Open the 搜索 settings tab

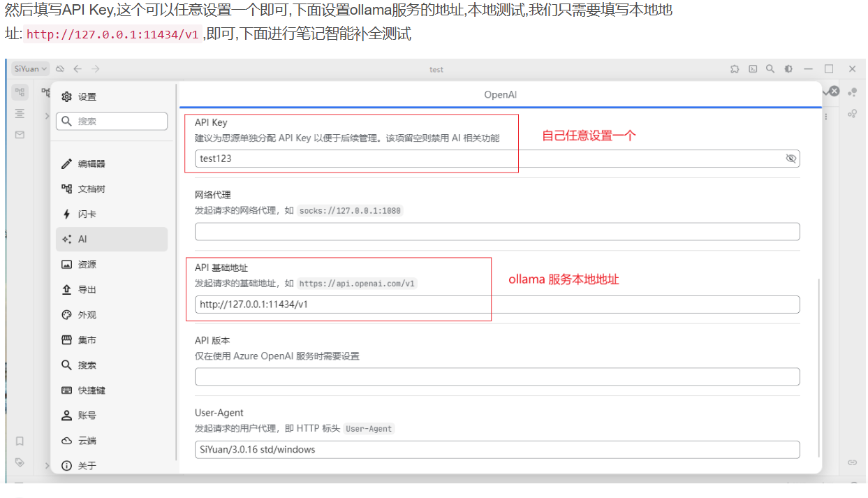112,365
